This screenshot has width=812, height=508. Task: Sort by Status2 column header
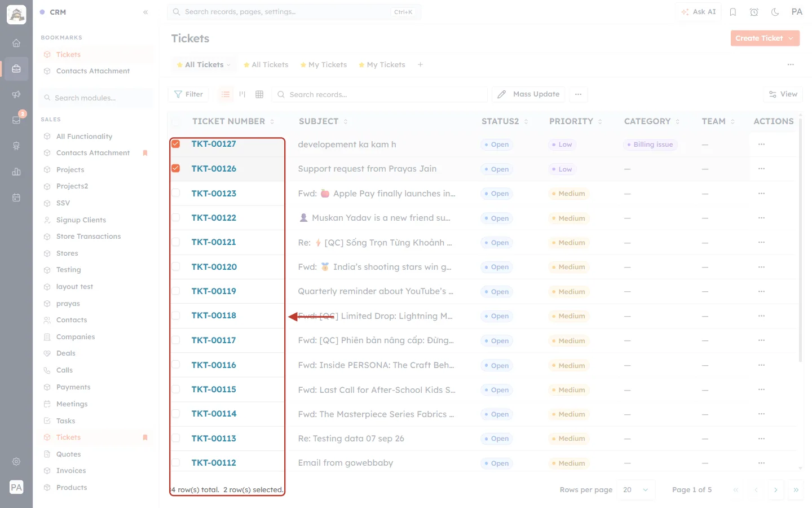click(505, 121)
